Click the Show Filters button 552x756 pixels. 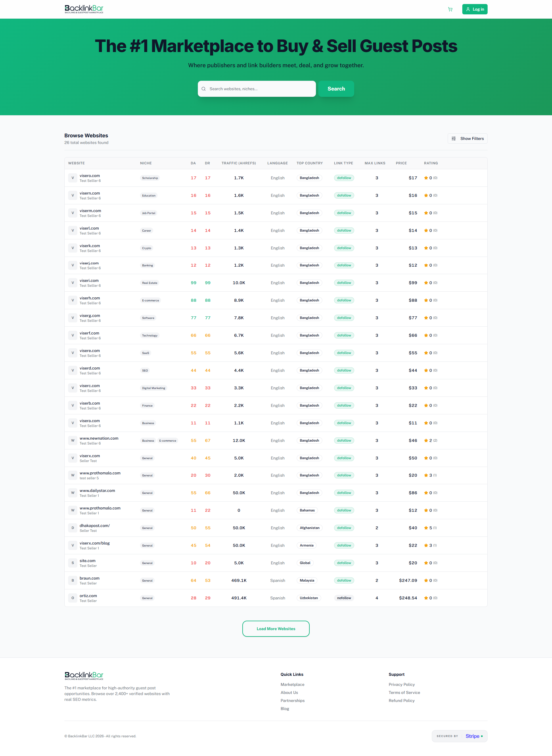tap(467, 138)
